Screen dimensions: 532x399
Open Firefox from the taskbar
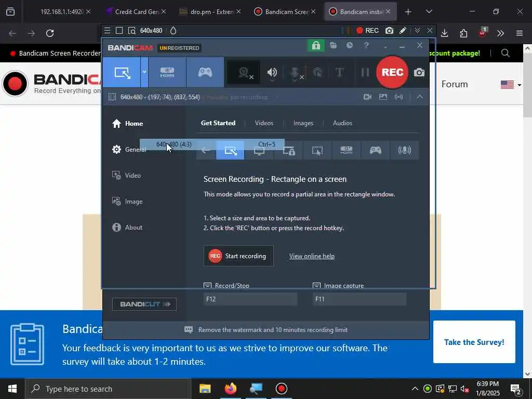pyautogui.click(x=230, y=389)
